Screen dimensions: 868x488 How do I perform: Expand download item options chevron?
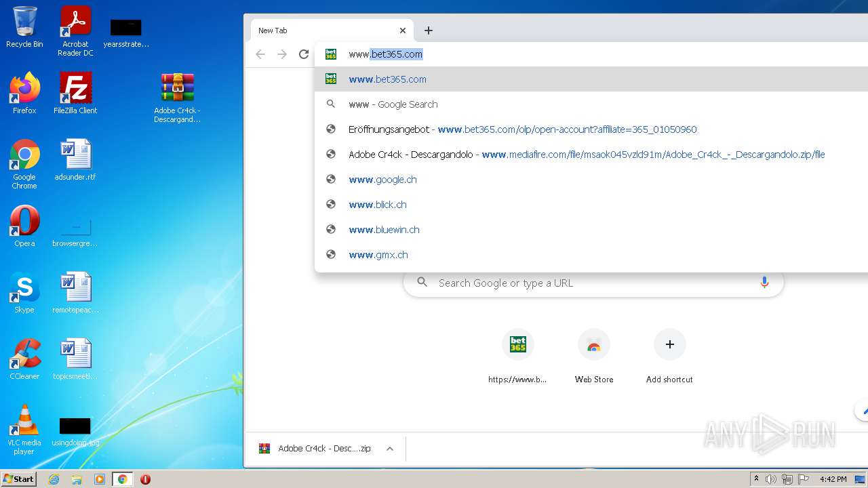(x=390, y=449)
